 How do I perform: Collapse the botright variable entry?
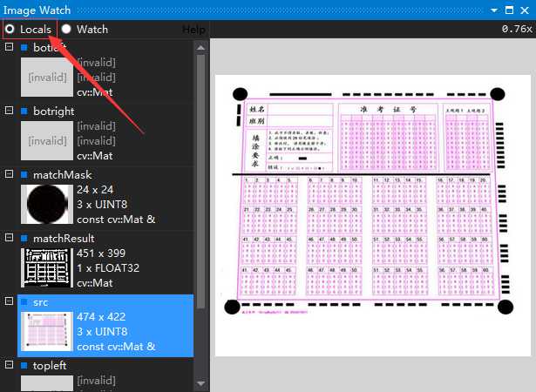click(x=9, y=111)
